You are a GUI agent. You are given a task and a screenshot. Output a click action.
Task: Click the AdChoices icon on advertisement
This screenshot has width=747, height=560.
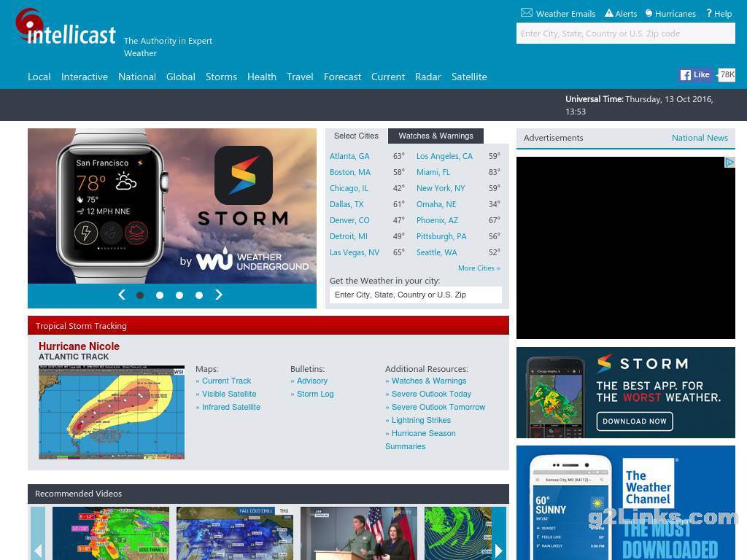click(x=729, y=163)
